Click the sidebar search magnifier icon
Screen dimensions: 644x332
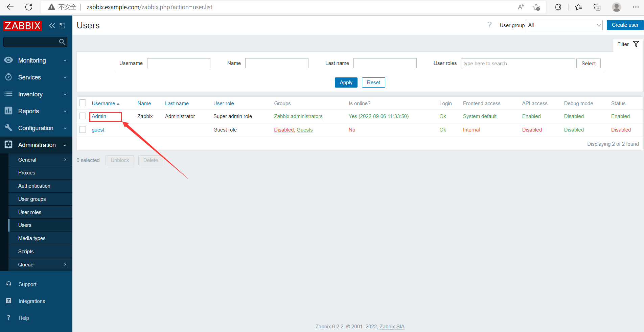click(62, 42)
